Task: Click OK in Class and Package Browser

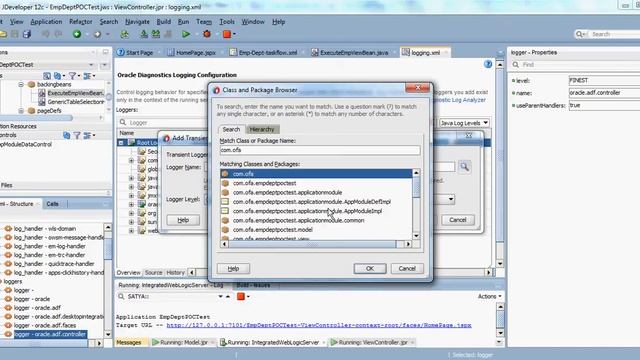Action: 370,268
